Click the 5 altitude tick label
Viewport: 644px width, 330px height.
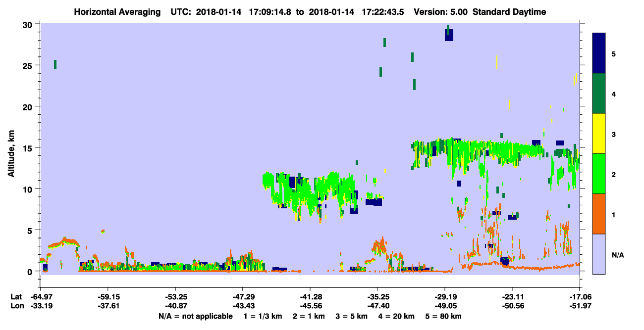(x=31, y=230)
